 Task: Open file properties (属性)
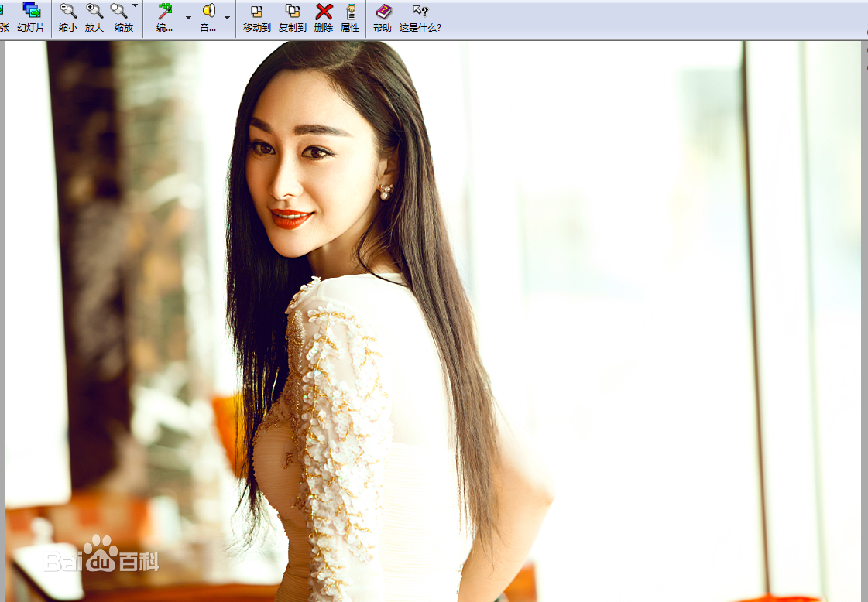(x=350, y=18)
